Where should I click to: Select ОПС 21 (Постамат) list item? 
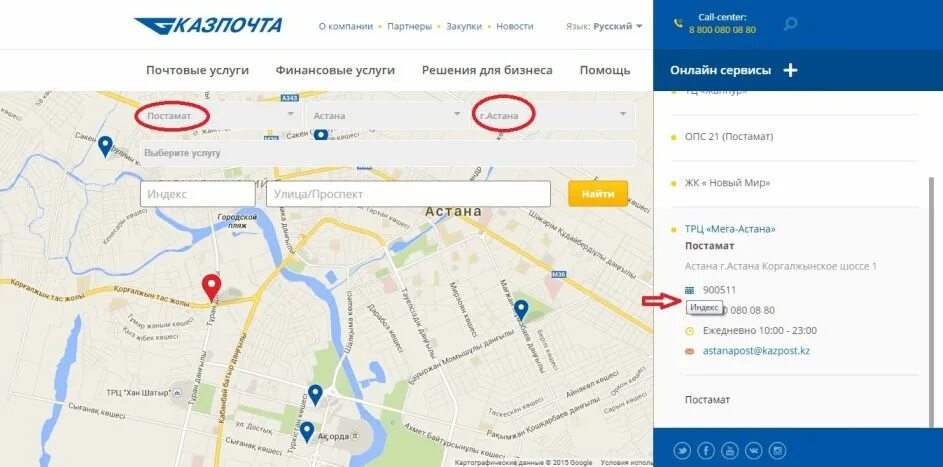728,137
